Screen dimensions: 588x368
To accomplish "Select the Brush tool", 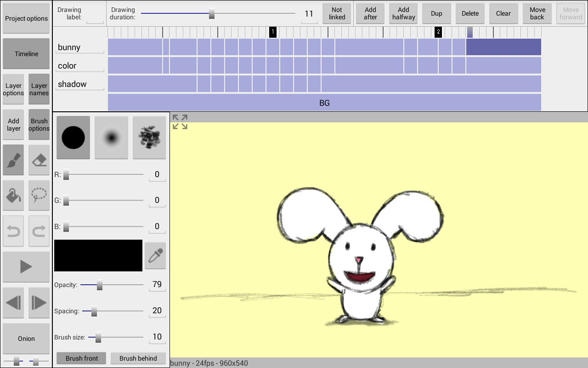I will pos(13,160).
